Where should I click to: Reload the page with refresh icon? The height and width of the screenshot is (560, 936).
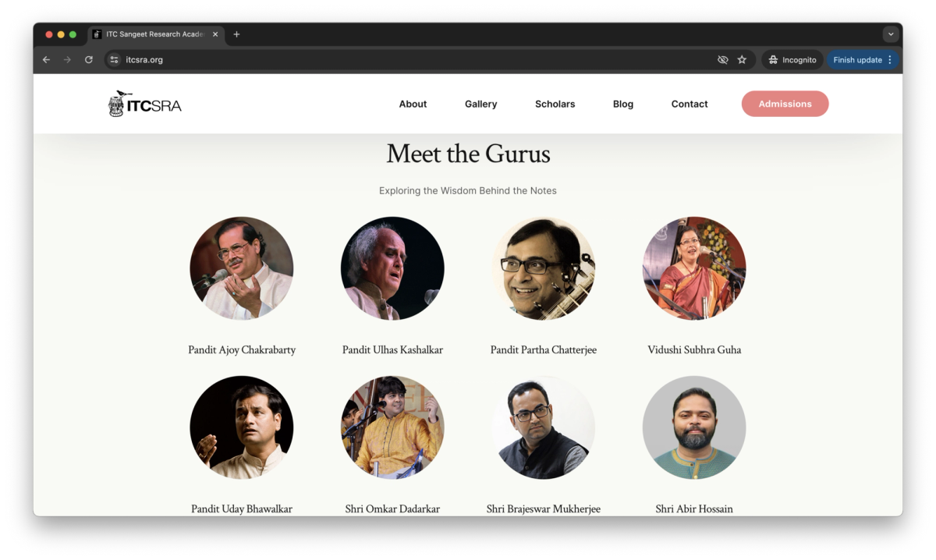click(x=89, y=60)
